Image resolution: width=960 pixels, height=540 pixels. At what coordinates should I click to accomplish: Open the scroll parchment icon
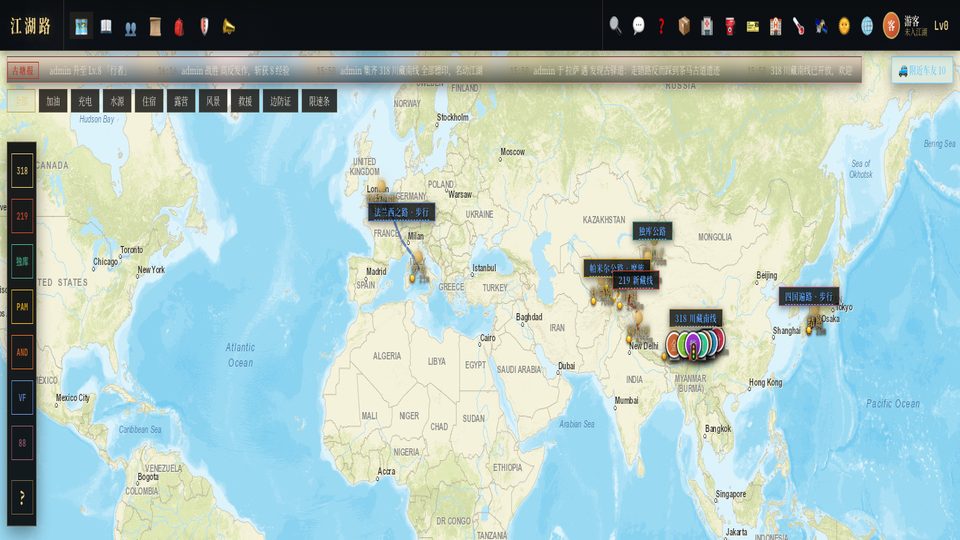click(155, 26)
